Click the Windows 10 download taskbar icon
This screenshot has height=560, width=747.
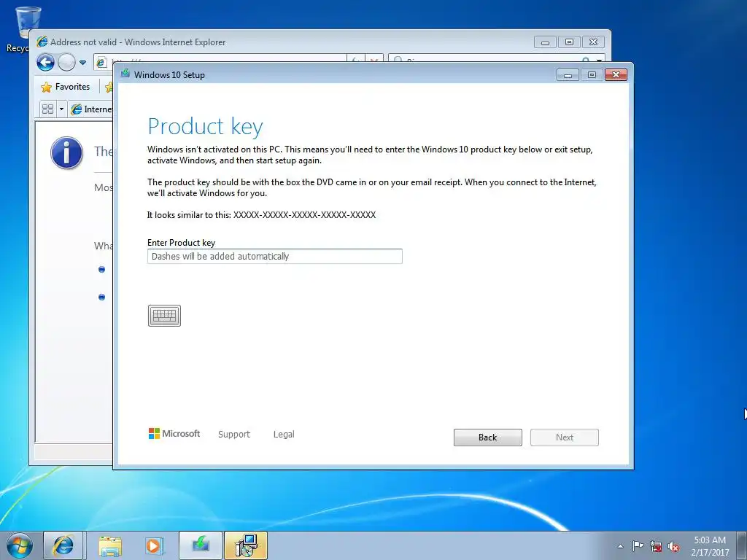point(201,545)
